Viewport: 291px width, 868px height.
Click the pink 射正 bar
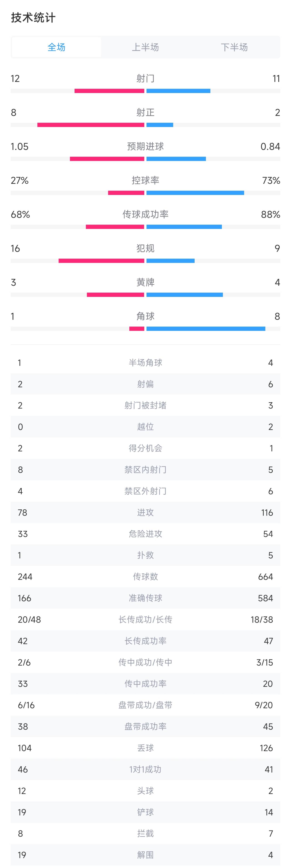tap(91, 125)
